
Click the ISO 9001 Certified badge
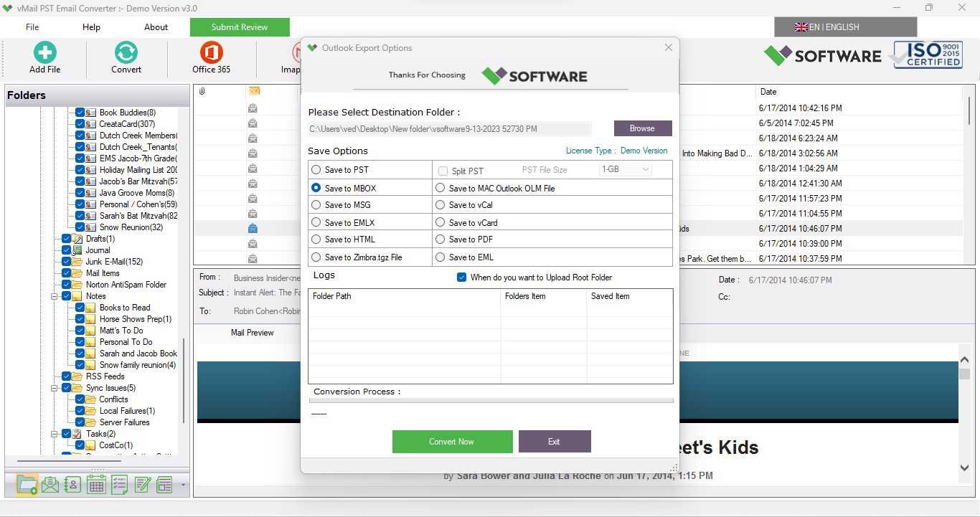(x=926, y=55)
